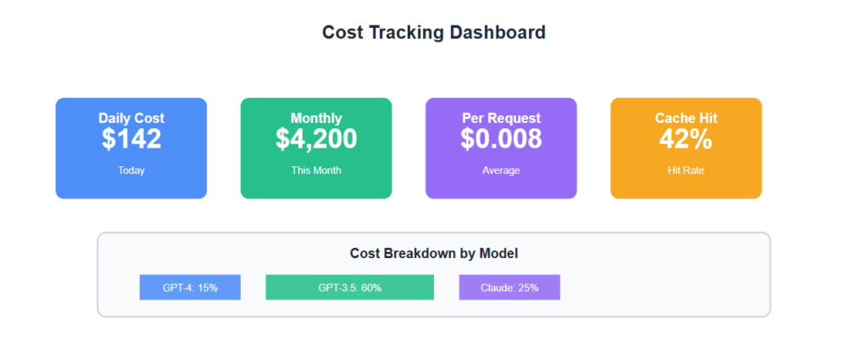The height and width of the screenshot is (364, 868).
Task: Click the This Month caption
Action: 316,171
